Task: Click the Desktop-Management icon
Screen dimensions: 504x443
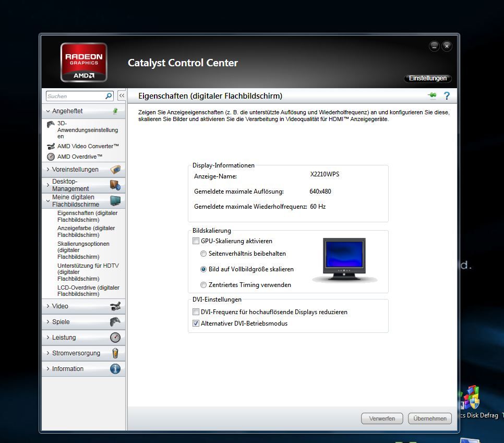Action: click(115, 185)
